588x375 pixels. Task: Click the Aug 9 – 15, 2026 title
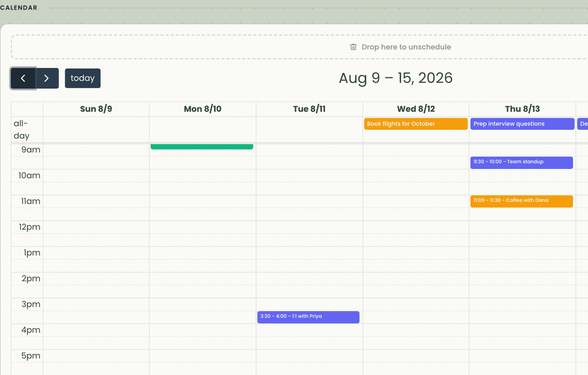point(396,78)
